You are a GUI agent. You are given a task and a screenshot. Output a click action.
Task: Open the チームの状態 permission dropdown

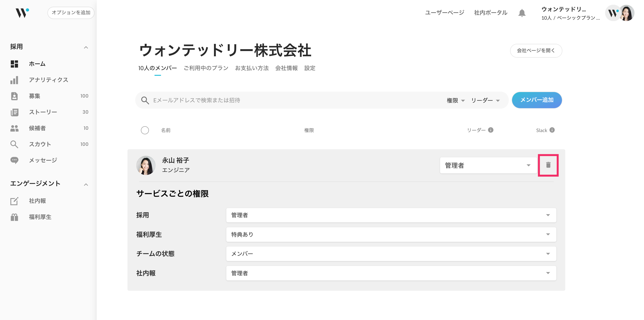[x=391, y=254]
